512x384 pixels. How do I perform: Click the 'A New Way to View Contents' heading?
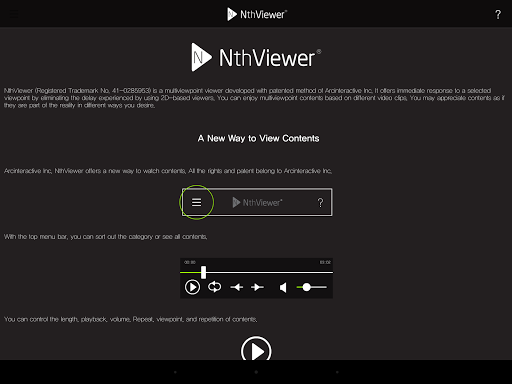point(258,138)
